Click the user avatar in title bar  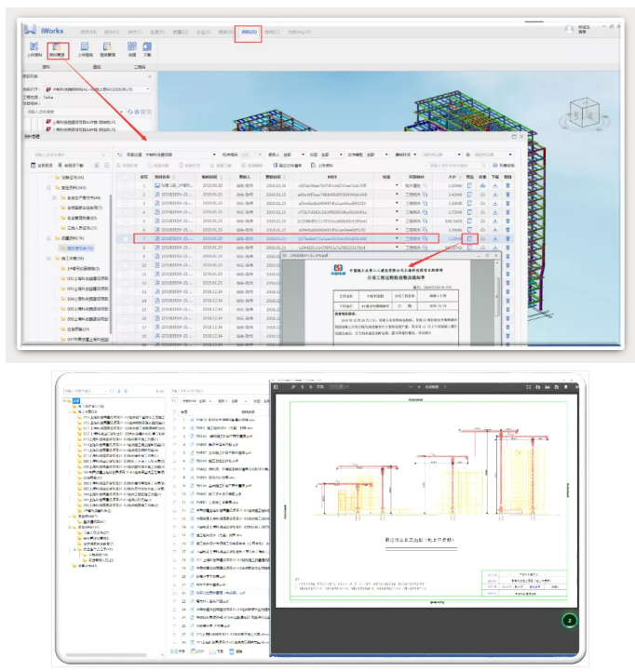tap(570, 29)
